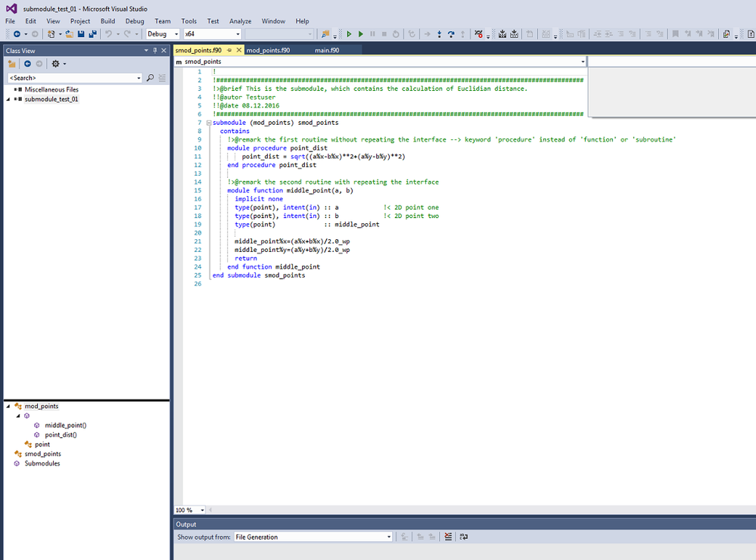Click the colored report icon near the toolbar's right end
756x560 pixels.
click(726, 34)
